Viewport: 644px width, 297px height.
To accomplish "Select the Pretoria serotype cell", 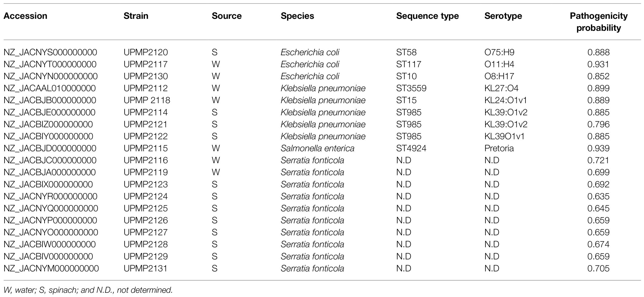I will click(x=499, y=148).
